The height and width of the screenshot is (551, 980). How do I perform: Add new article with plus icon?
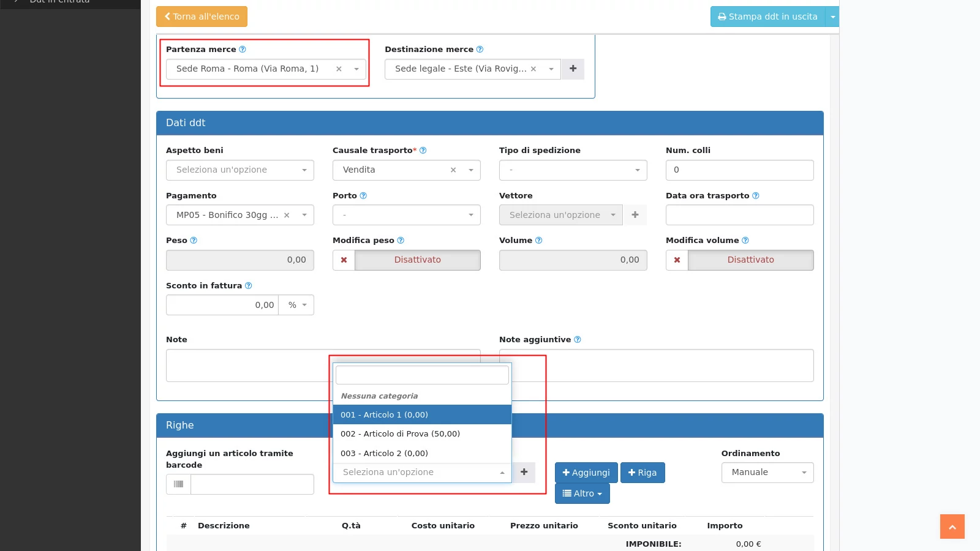point(524,473)
